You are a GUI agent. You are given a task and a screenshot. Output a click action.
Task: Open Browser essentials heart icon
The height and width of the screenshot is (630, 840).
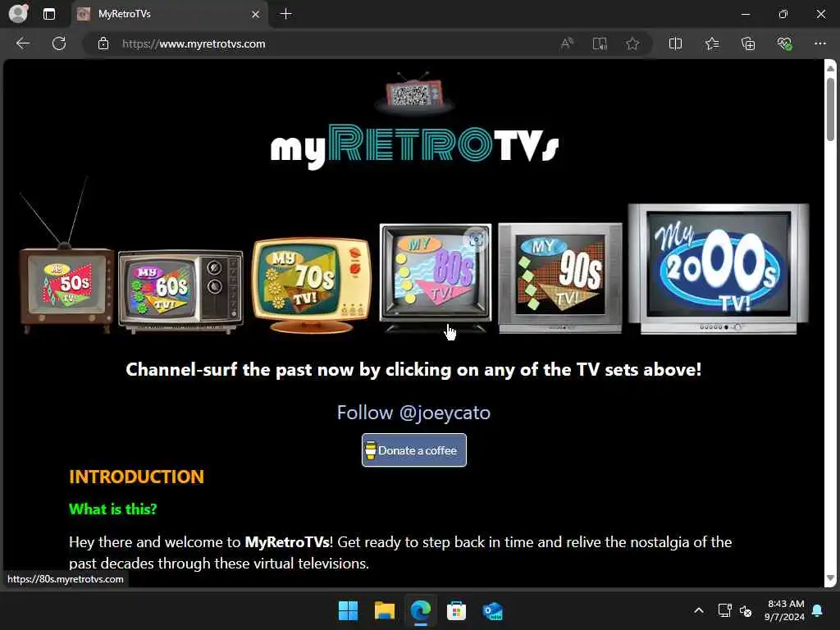point(784,43)
